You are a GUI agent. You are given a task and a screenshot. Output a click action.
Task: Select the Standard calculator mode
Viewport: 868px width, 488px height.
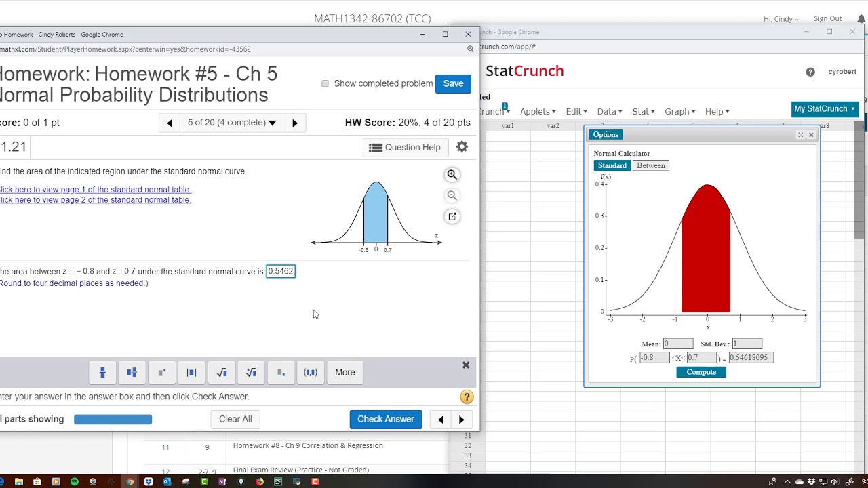point(612,165)
